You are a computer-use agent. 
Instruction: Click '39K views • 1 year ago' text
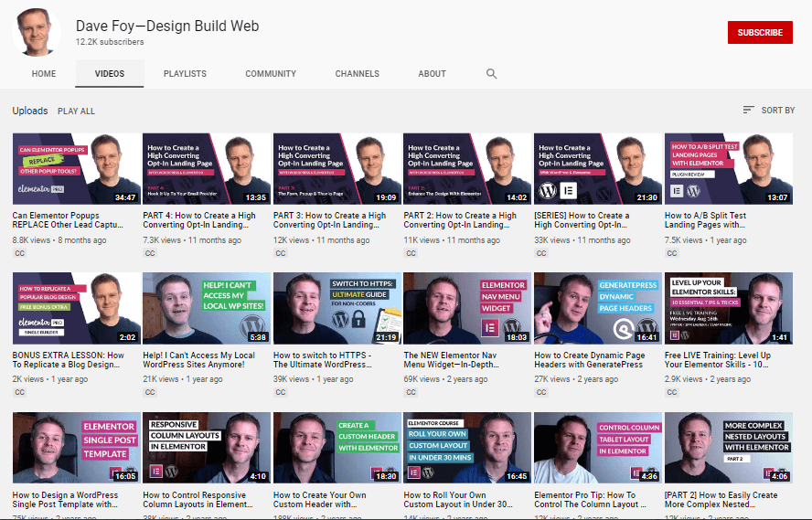[314, 378]
